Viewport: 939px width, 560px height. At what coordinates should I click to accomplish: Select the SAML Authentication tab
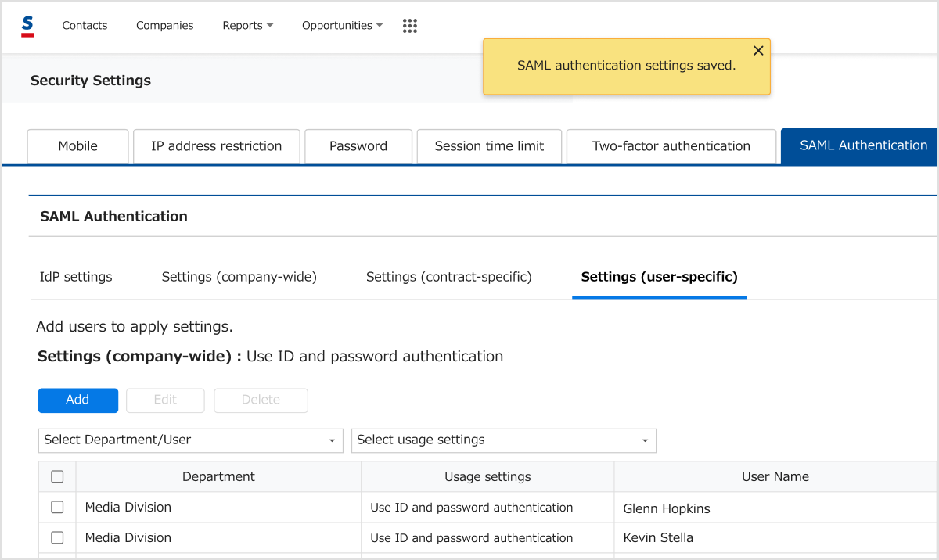[859, 146]
